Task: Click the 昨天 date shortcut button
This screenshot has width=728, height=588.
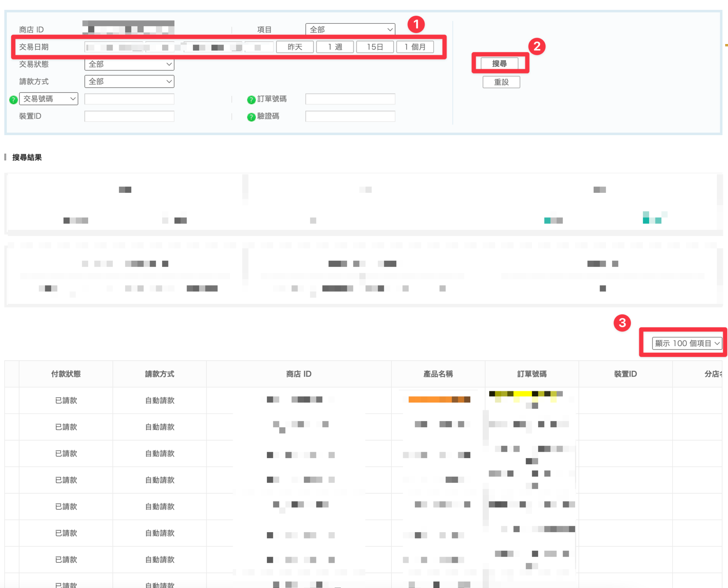Action: pyautogui.click(x=295, y=47)
